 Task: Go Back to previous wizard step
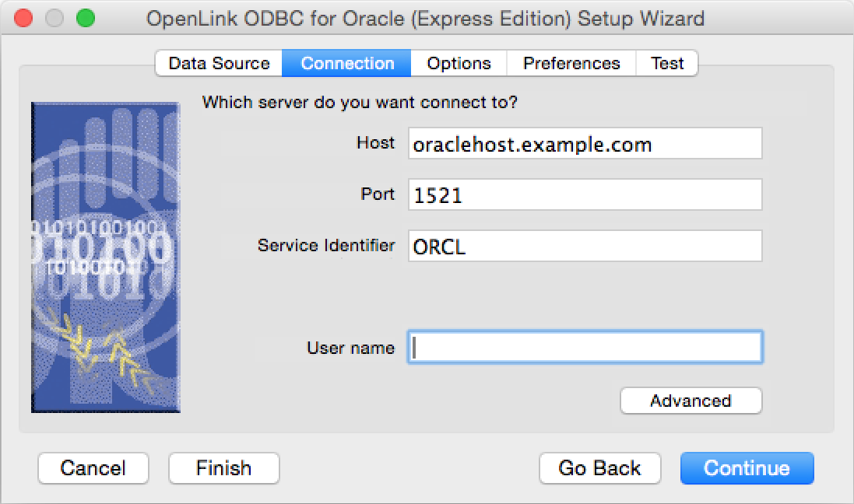(x=599, y=468)
